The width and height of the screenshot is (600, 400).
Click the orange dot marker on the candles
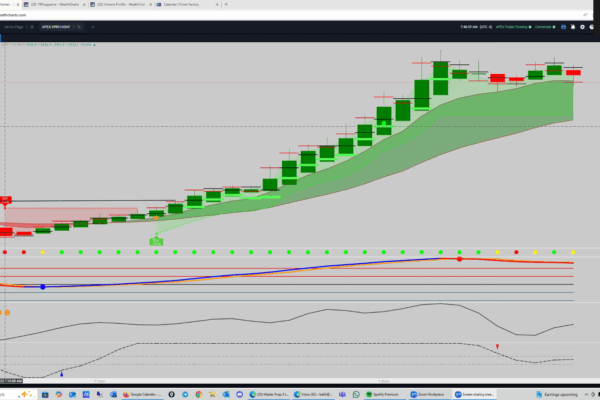click(156, 218)
